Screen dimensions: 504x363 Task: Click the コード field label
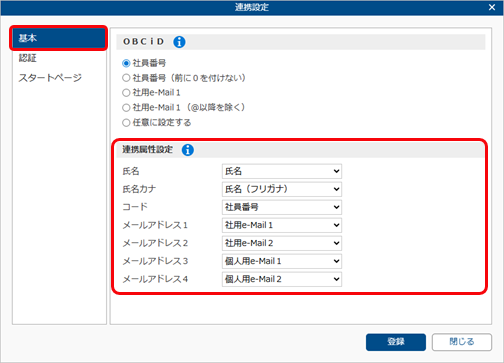135,207
